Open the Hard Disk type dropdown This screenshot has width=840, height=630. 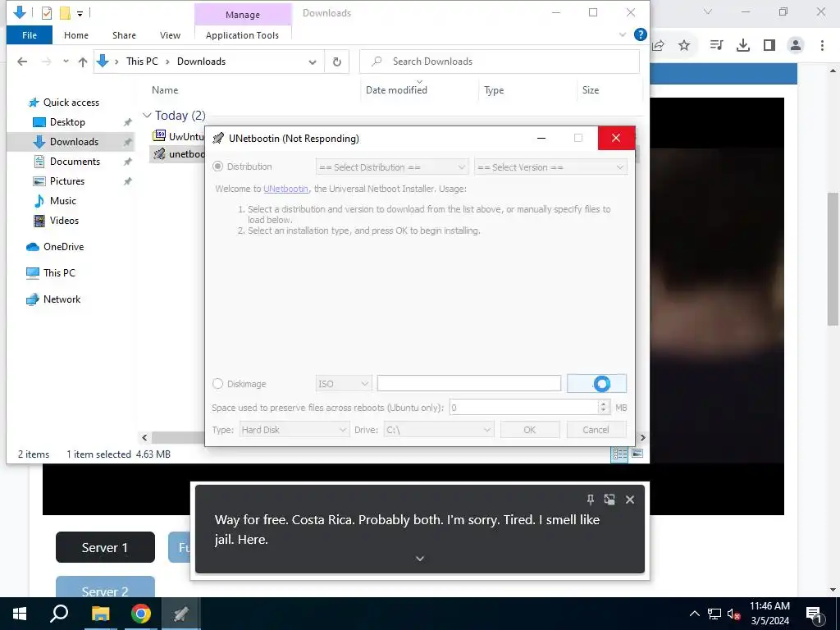click(294, 430)
